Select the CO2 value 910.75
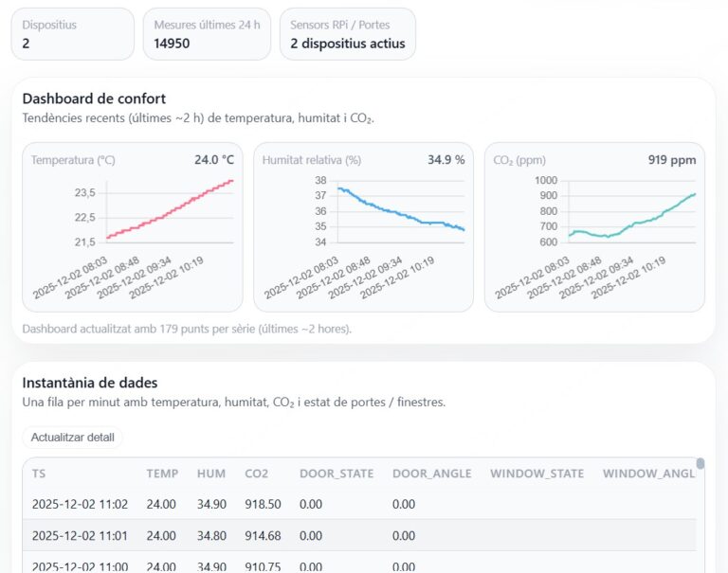Viewport: 728px width, 573px height. 263,566
